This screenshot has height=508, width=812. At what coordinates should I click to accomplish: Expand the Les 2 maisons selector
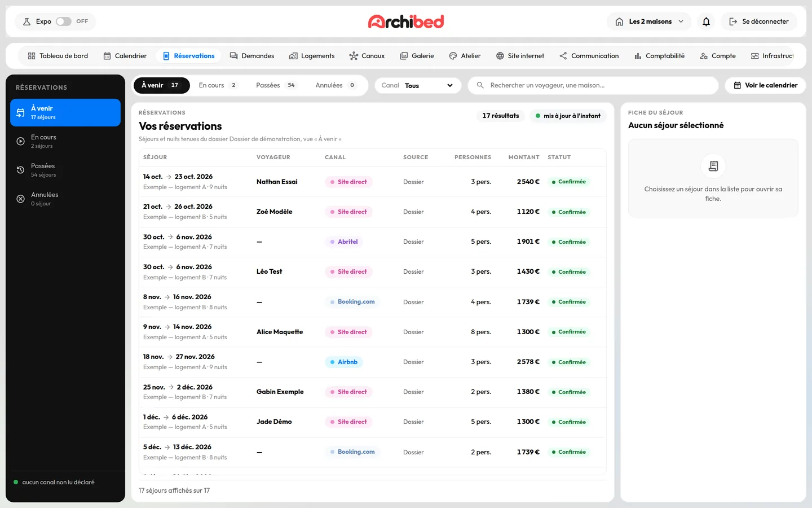648,21
